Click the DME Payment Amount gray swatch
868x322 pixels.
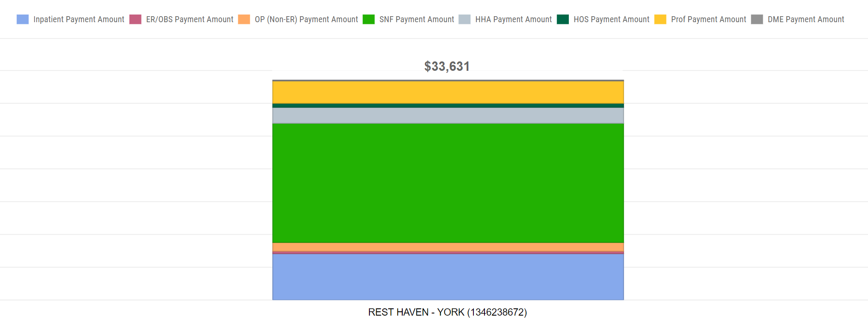757,19
